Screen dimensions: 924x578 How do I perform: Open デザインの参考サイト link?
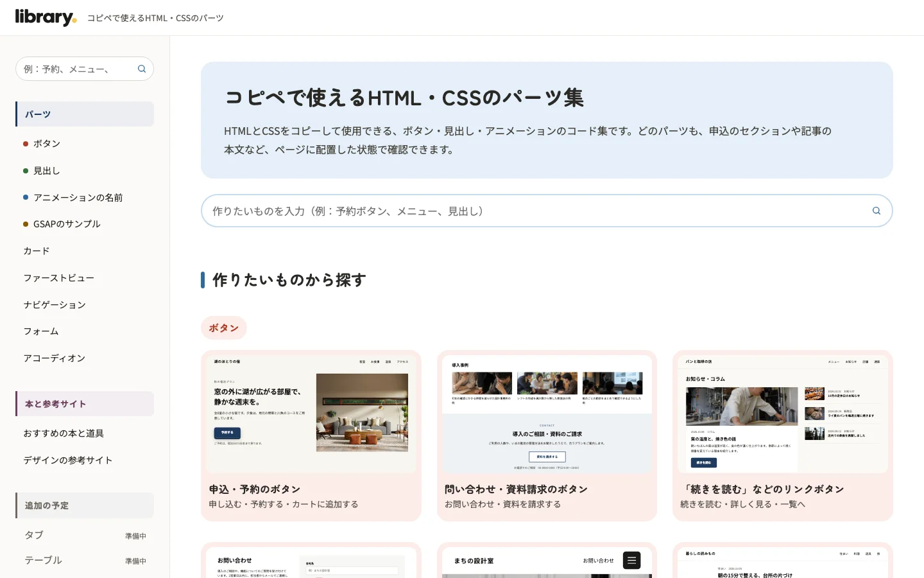click(68, 460)
